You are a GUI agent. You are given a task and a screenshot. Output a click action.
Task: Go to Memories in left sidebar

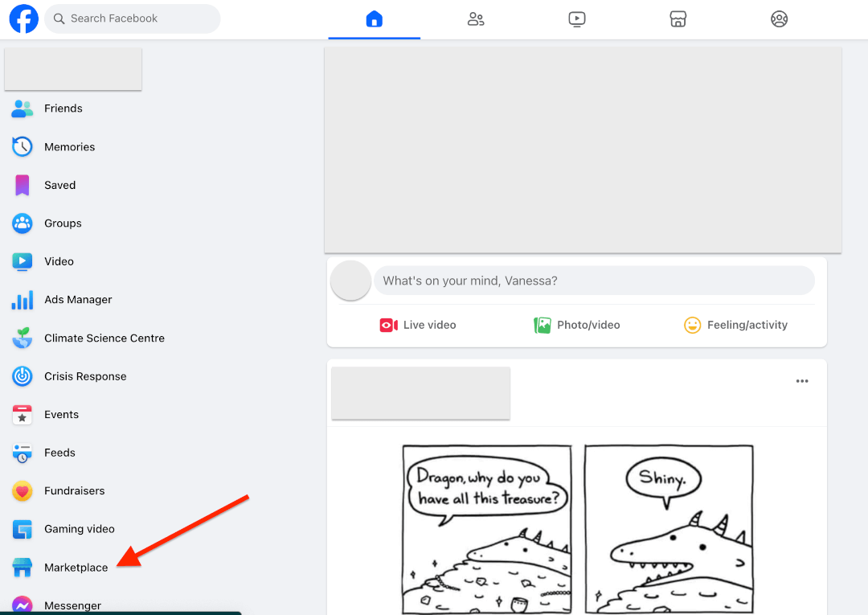(70, 146)
